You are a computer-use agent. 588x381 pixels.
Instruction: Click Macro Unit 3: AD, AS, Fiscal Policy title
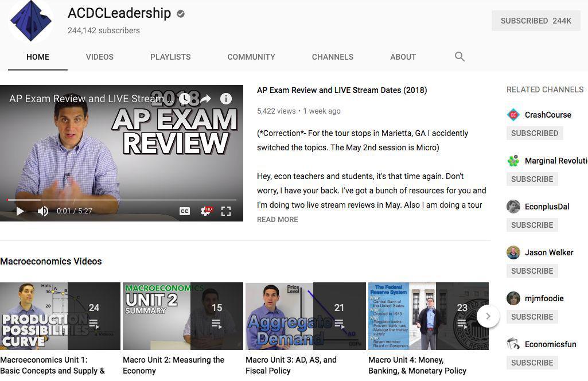point(291,366)
